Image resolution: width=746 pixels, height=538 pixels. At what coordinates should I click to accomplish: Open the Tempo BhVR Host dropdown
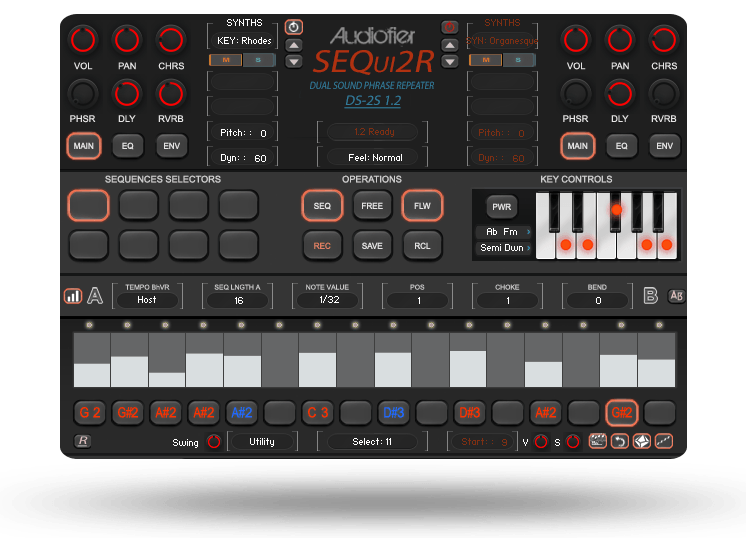[147, 300]
